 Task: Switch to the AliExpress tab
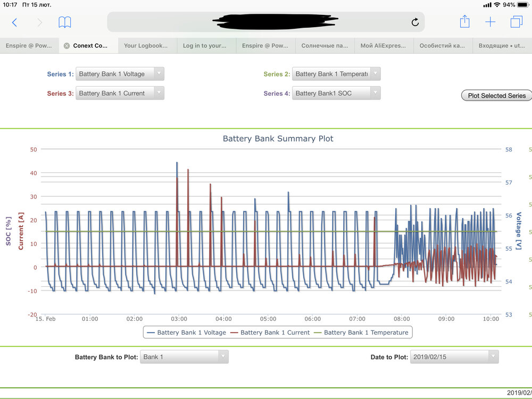(x=384, y=46)
